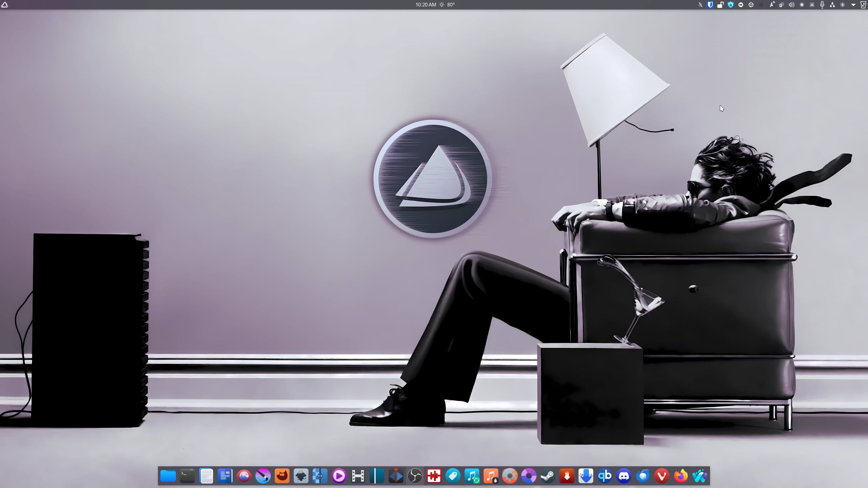Open screen brightness control in tray
868x488 pixels.
[x=802, y=5]
